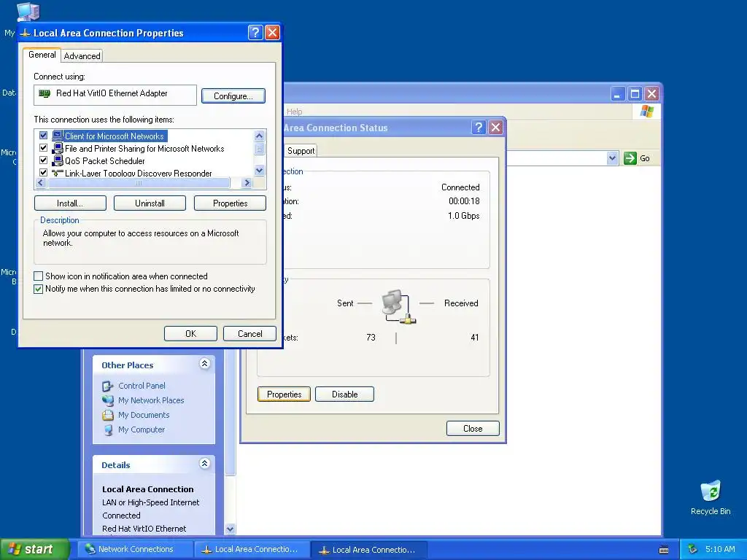Click the network tray icon beside the clock
This screenshot has height=560, width=747.
pyautogui.click(x=693, y=549)
